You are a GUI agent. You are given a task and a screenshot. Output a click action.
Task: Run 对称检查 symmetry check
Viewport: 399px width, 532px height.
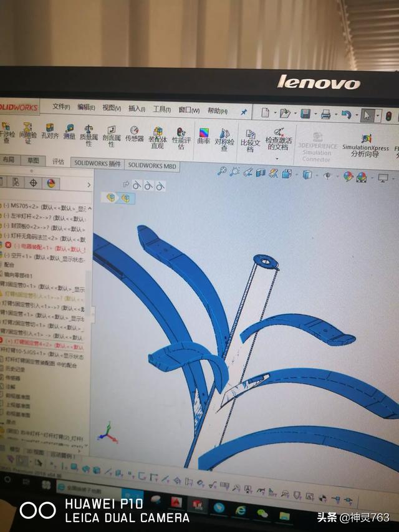pyautogui.click(x=224, y=140)
